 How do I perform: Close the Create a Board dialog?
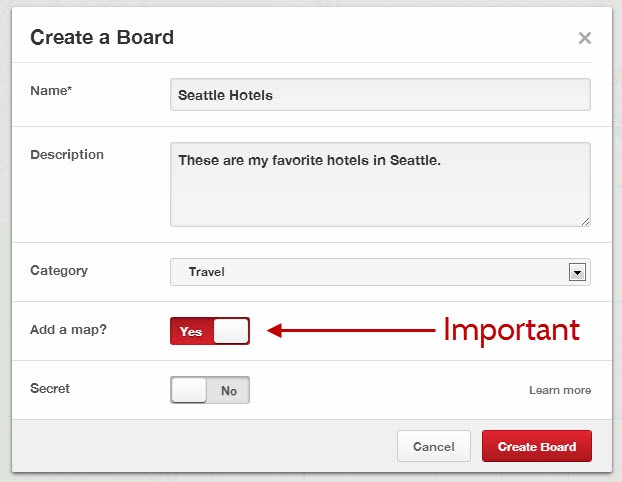pos(585,38)
